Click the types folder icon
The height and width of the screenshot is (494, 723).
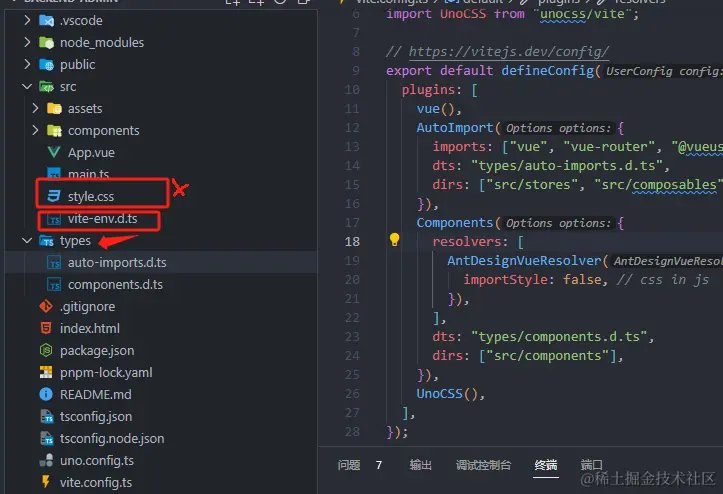point(47,241)
